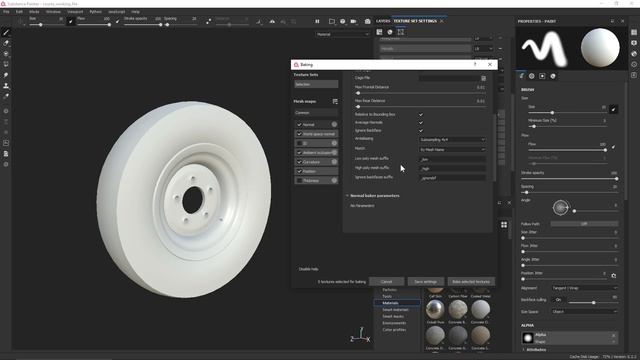The width and height of the screenshot is (640, 360).
Task: Toggle the Follow Path Off button
Action: (584, 224)
